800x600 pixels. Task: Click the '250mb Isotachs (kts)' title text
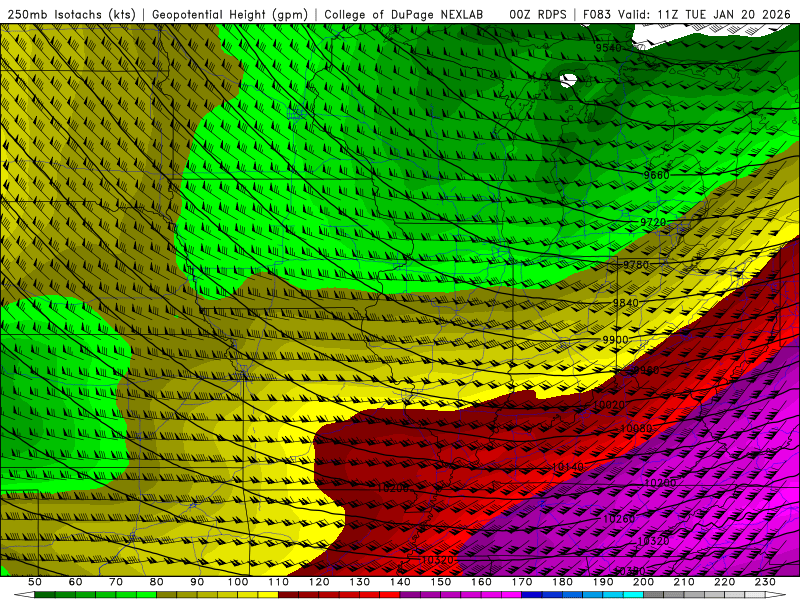tap(72, 15)
